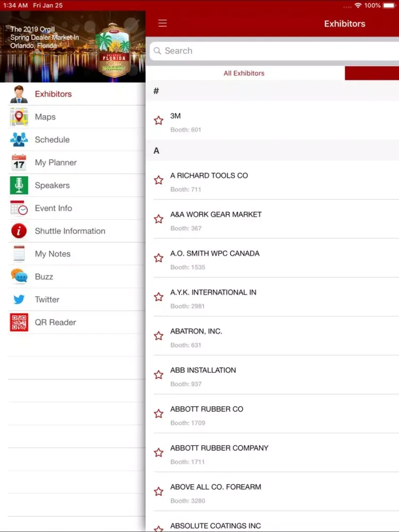The width and height of the screenshot is (399, 532).
Task: Select the All Exhibitors tab
Action: pos(244,73)
